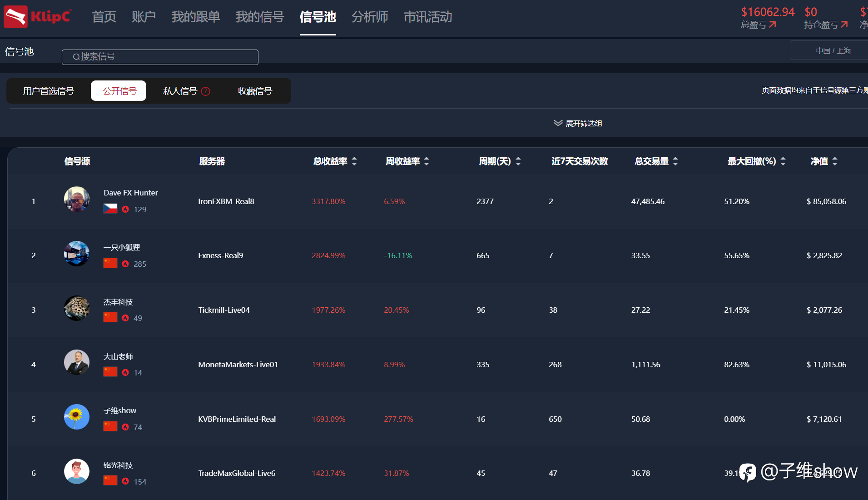Viewport: 868px width, 500px height.
Task: Click server name Exness-Real9
Action: (x=221, y=255)
